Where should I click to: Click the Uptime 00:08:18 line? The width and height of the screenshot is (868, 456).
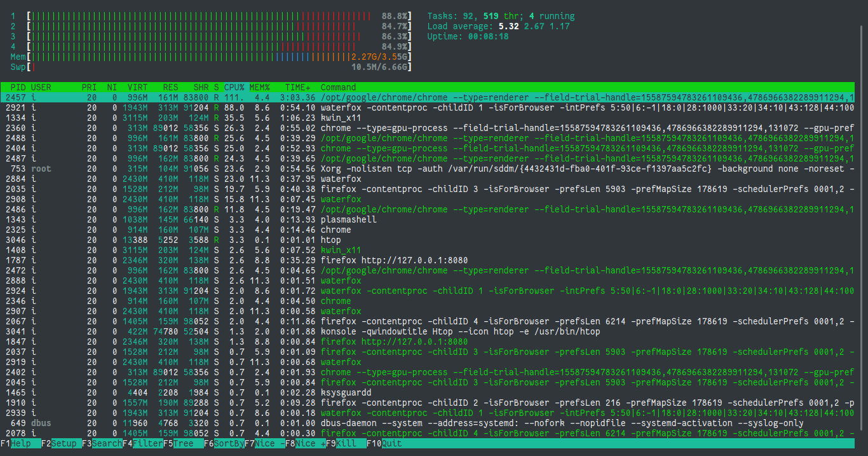[x=468, y=36]
